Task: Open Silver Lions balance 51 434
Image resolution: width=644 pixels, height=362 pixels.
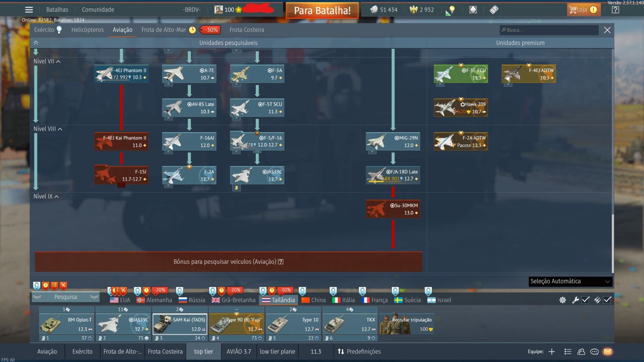Action: [x=384, y=9]
